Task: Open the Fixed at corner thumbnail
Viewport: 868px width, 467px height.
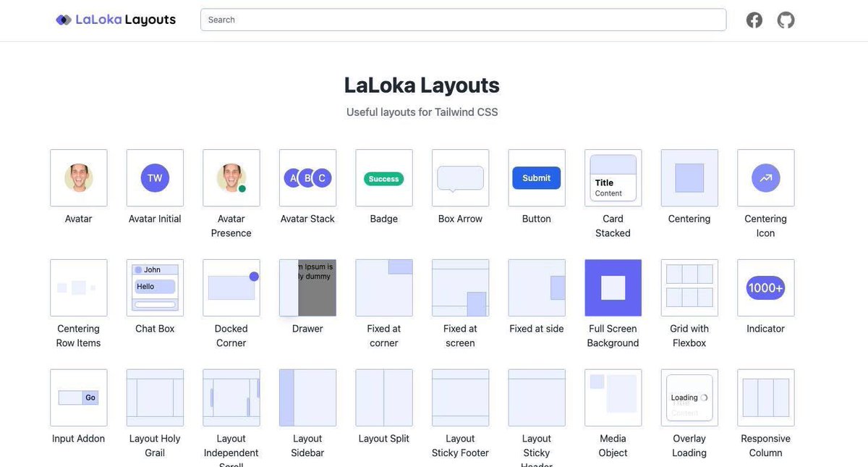Action: click(384, 288)
